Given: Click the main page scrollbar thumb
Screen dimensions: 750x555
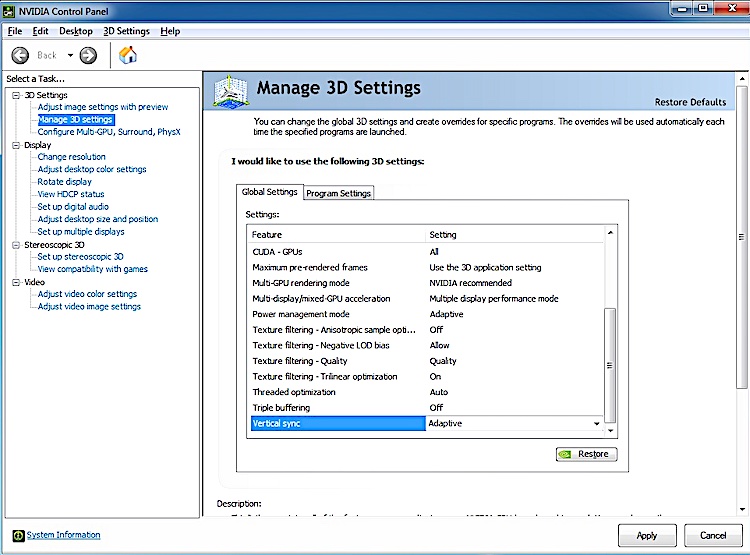Looking at the screenshot, I should pos(742,237).
